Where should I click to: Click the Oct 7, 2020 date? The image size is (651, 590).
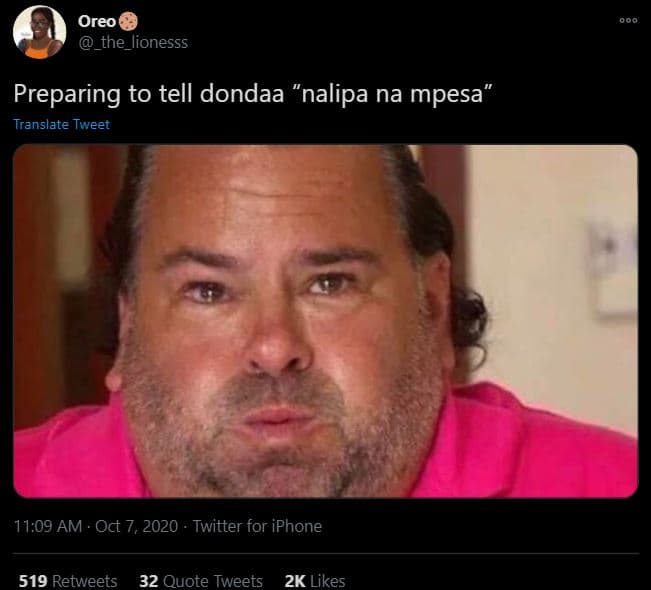137,526
